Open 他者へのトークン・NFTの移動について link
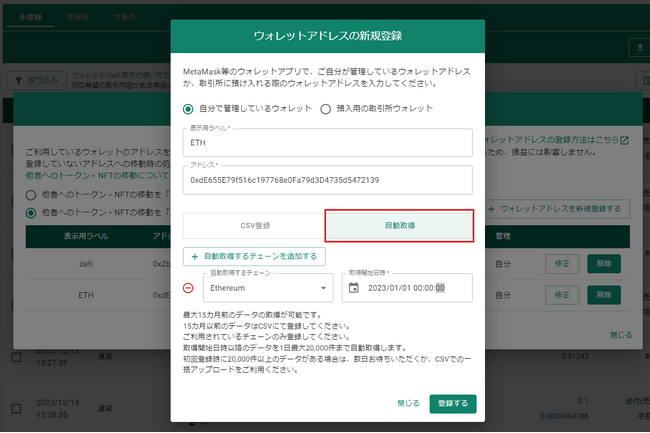This screenshot has height=433, width=650. [98, 176]
